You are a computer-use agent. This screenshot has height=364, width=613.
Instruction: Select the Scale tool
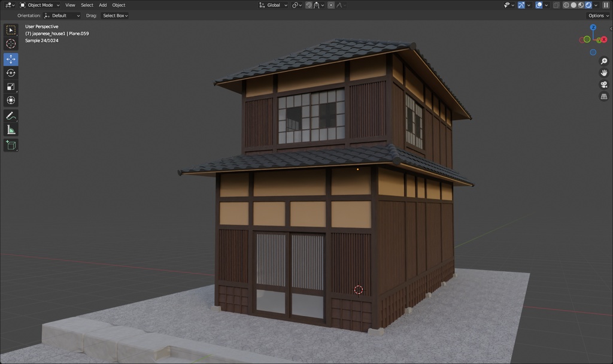click(11, 87)
